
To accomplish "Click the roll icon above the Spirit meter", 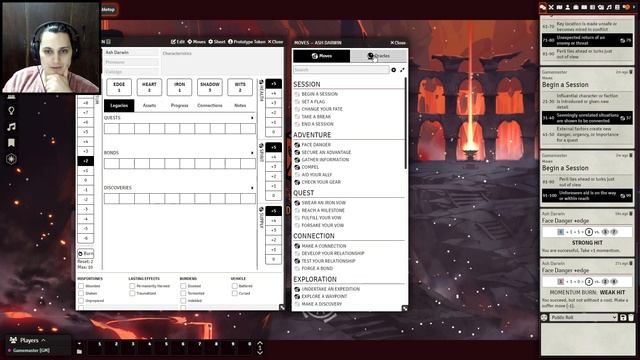I will pyautogui.click(x=261, y=146).
